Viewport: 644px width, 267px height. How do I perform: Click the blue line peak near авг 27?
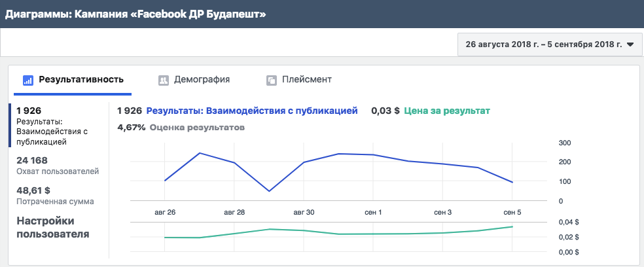pos(199,153)
